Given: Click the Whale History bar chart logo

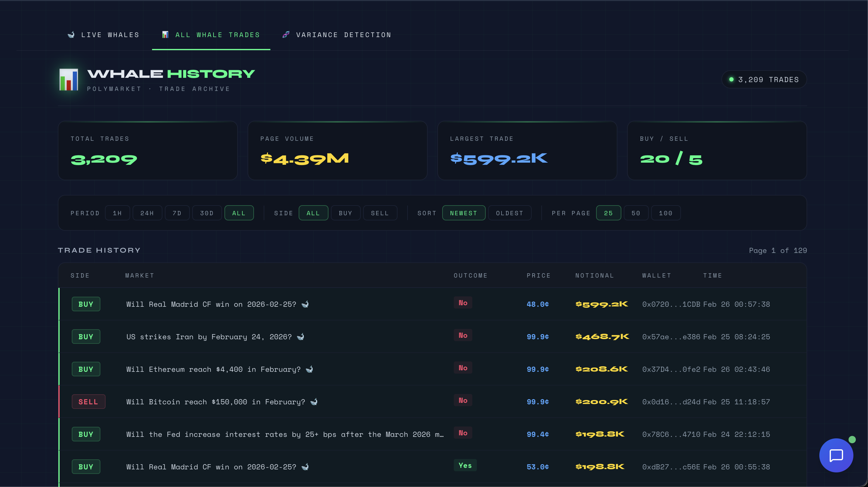Looking at the screenshot, I should click(69, 80).
